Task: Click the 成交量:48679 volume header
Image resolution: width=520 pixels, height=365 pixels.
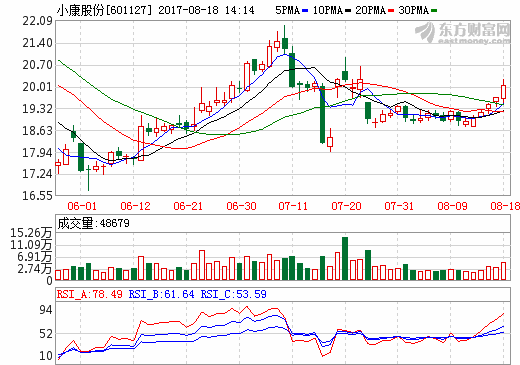Action: pyautogui.click(x=93, y=223)
